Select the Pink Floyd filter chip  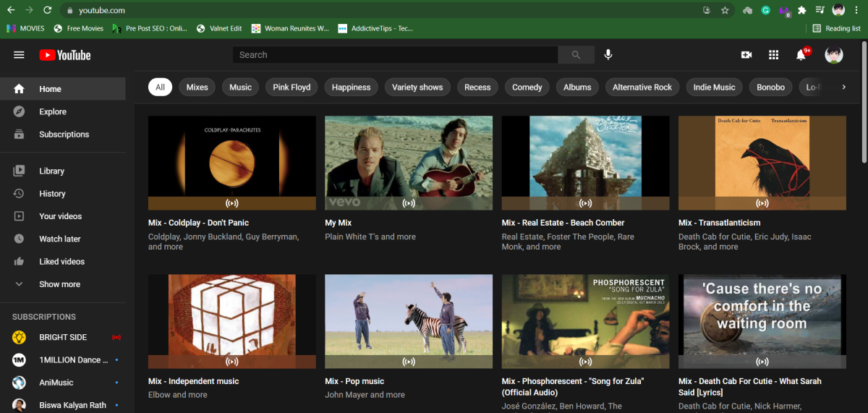pos(292,88)
